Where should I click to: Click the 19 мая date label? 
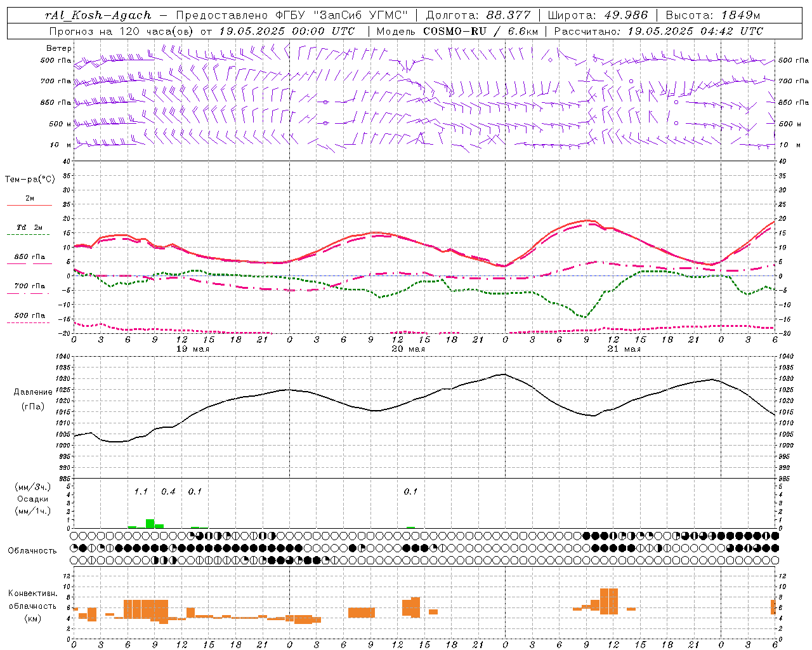coord(193,349)
